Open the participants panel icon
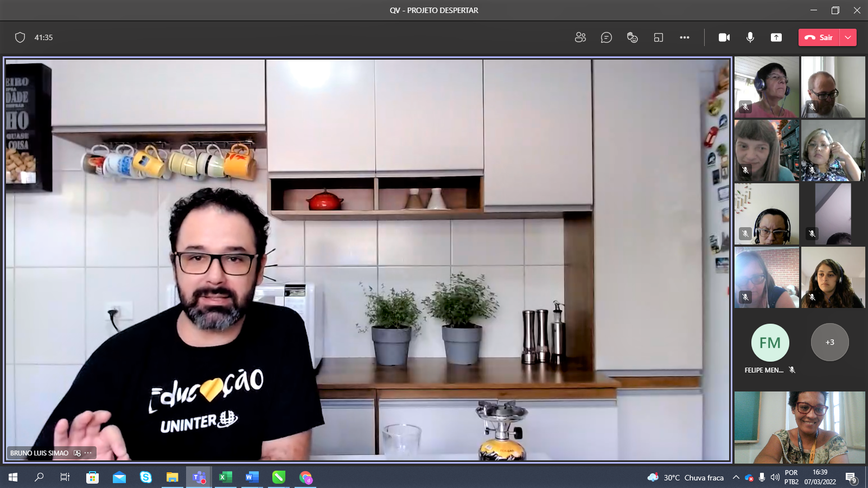This screenshot has height=488, width=868. pyautogui.click(x=580, y=37)
